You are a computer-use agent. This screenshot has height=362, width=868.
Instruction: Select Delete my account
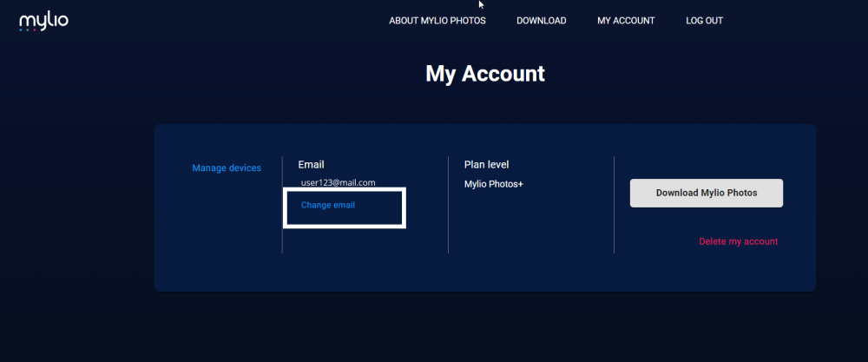pyautogui.click(x=739, y=241)
